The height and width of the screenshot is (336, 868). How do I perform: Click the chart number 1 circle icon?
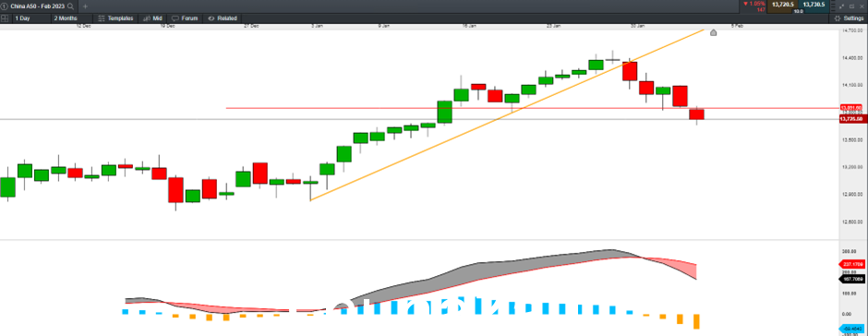4,6
